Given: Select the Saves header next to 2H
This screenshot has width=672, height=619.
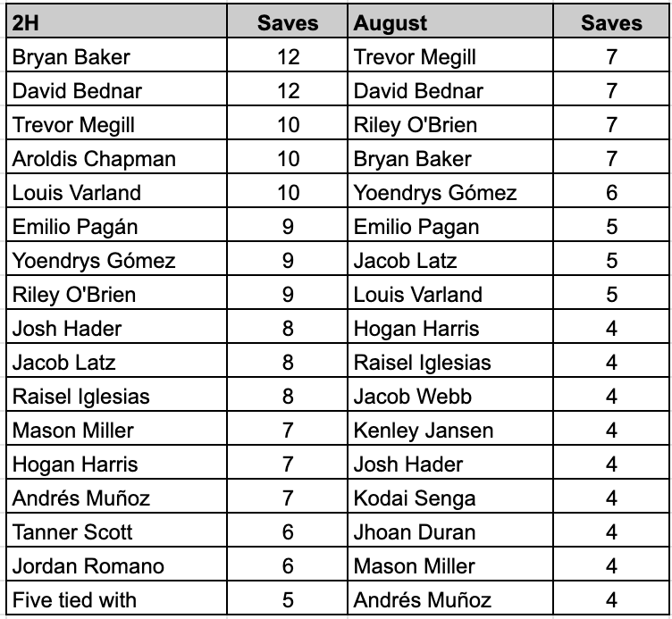Looking at the screenshot, I should click(x=287, y=21).
